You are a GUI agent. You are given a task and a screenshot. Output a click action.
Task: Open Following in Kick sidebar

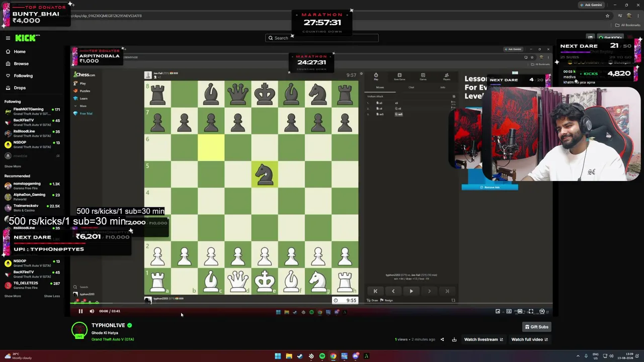click(23, 76)
